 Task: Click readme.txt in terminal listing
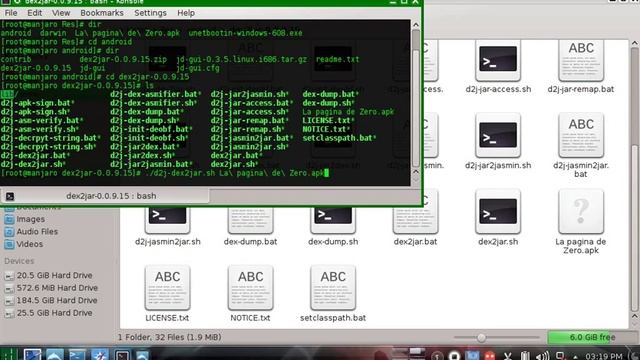click(338, 59)
